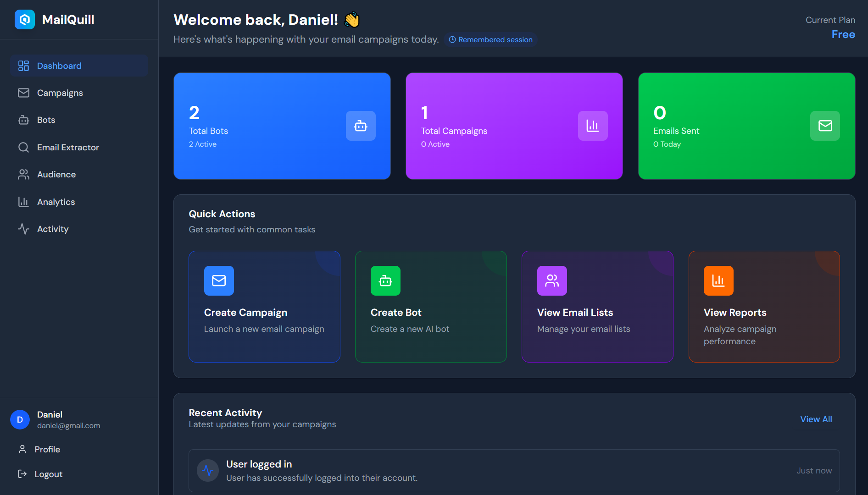
Task: Click the Logout arrow icon
Action: click(22, 474)
